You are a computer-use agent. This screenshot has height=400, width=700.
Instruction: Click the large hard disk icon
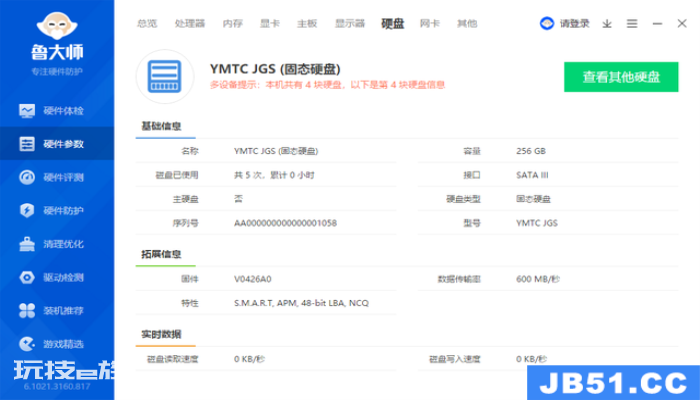165,76
